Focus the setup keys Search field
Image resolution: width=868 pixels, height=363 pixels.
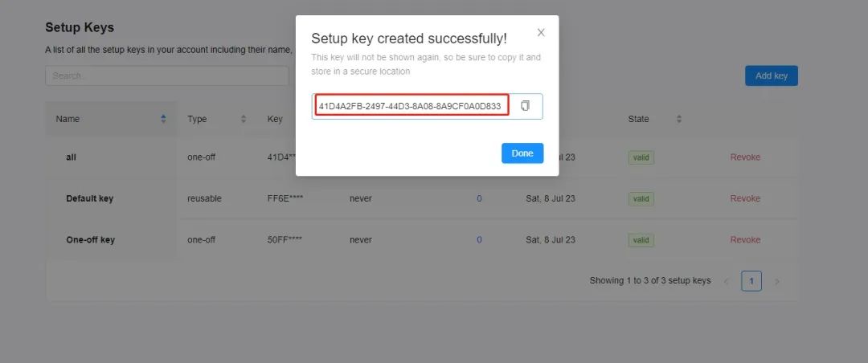[167, 75]
